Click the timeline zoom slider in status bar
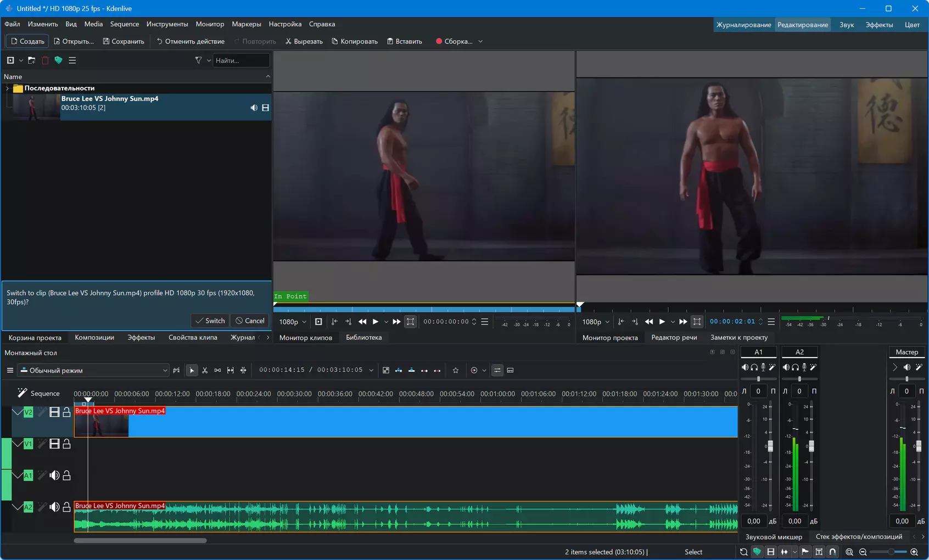 click(889, 552)
